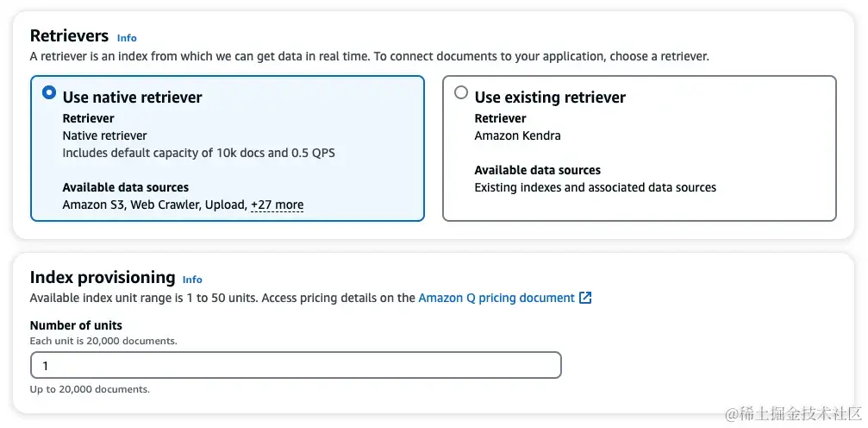868x428 pixels.
Task: Focus the Number of units input field
Action: (x=295, y=365)
